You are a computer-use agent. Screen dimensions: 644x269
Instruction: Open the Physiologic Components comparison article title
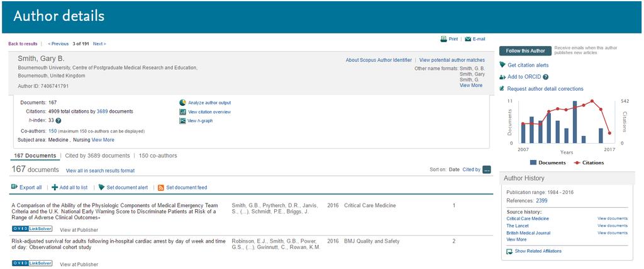pos(115,211)
